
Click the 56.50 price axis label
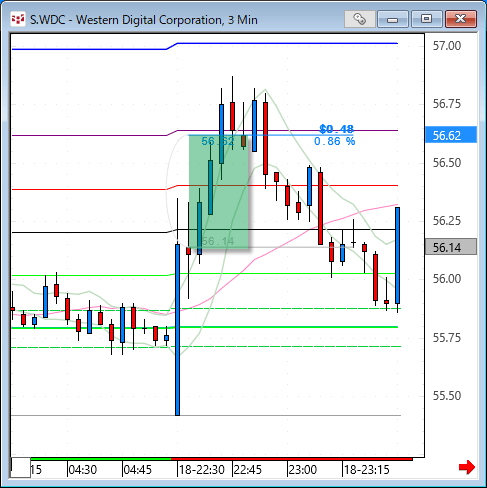[x=447, y=163]
